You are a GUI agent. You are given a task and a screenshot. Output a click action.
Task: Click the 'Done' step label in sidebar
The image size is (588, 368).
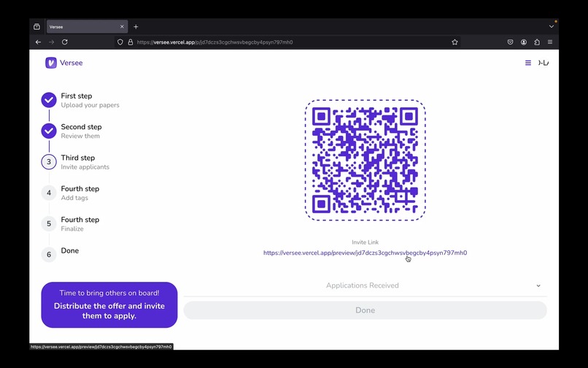[70, 250]
